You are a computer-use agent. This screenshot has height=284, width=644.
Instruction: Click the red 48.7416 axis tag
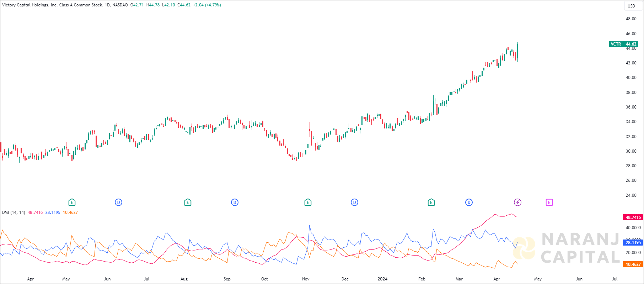633,217
